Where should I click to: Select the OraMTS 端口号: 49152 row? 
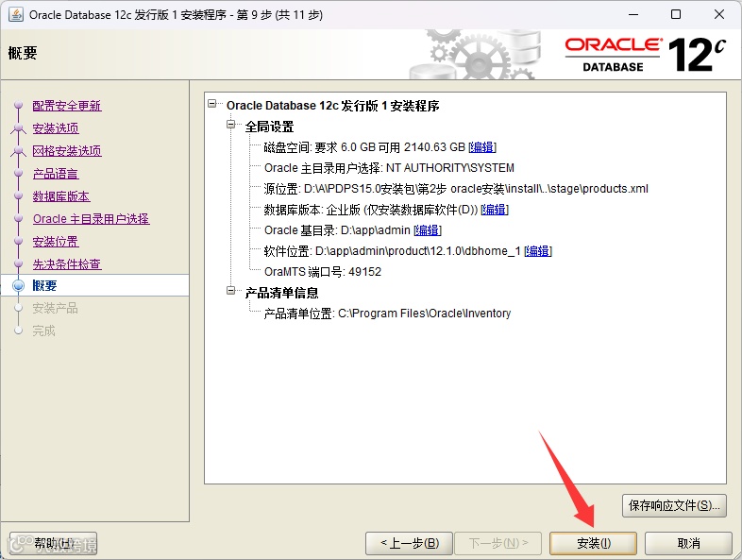tap(323, 272)
